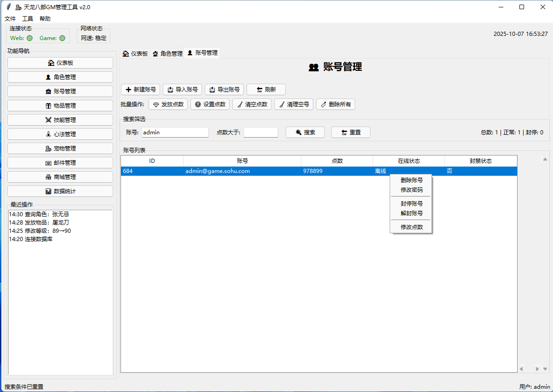Screen dimensions: 553x392
Task: Click the 导出账号 export button
Action: [224, 90]
